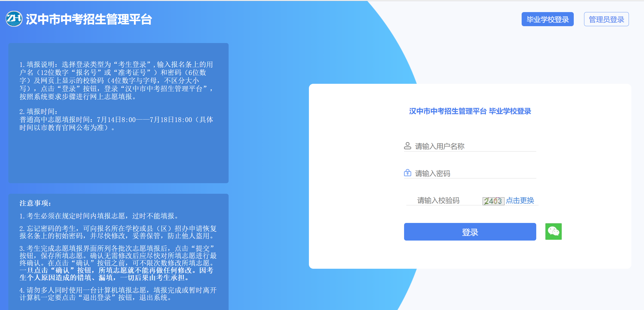This screenshot has height=310, width=644.
Task: Click the 注意事项 heading text
Action: point(35,203)
